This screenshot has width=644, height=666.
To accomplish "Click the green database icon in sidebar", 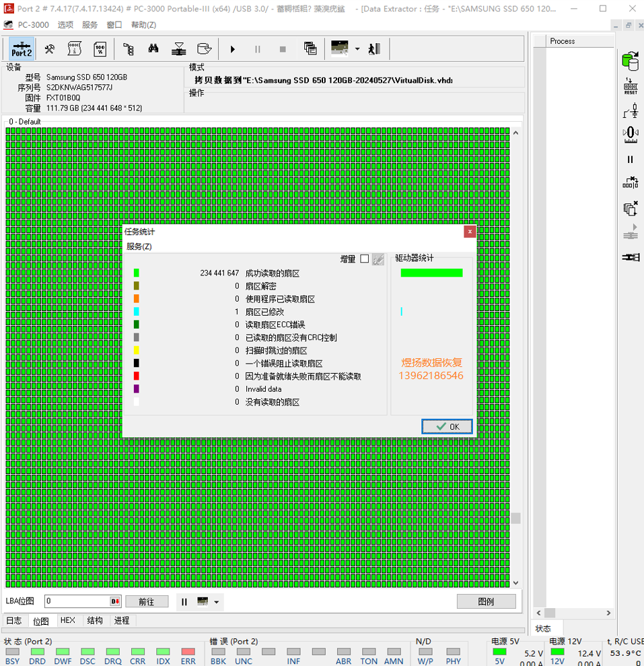I will point(631,61).
